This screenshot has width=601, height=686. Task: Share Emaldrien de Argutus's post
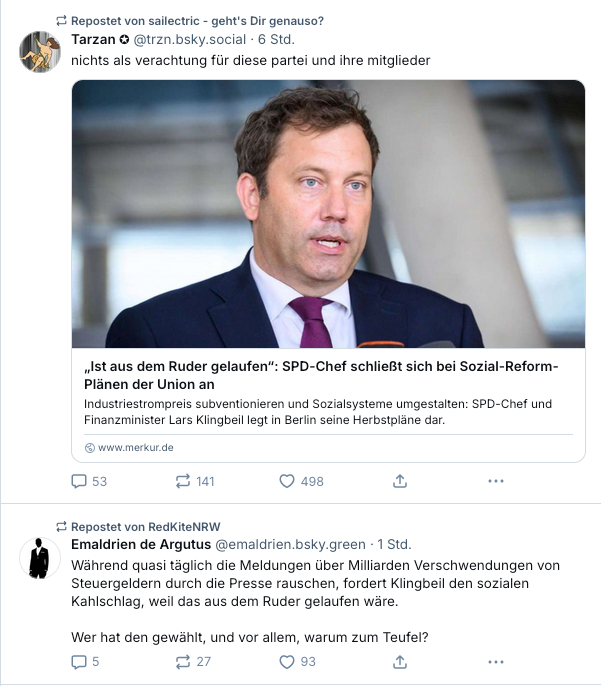400,661
